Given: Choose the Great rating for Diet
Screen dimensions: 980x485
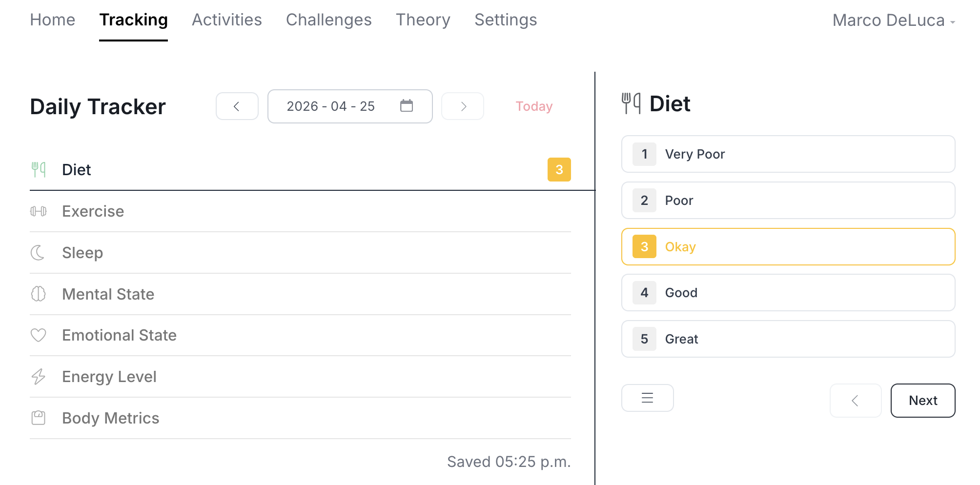Looking at the screenshot, I should click(788, 339).
